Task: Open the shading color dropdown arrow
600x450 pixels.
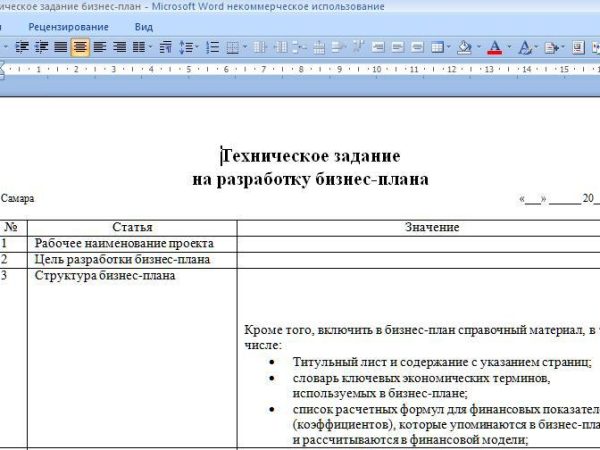Action: click(x=478, y=47)
